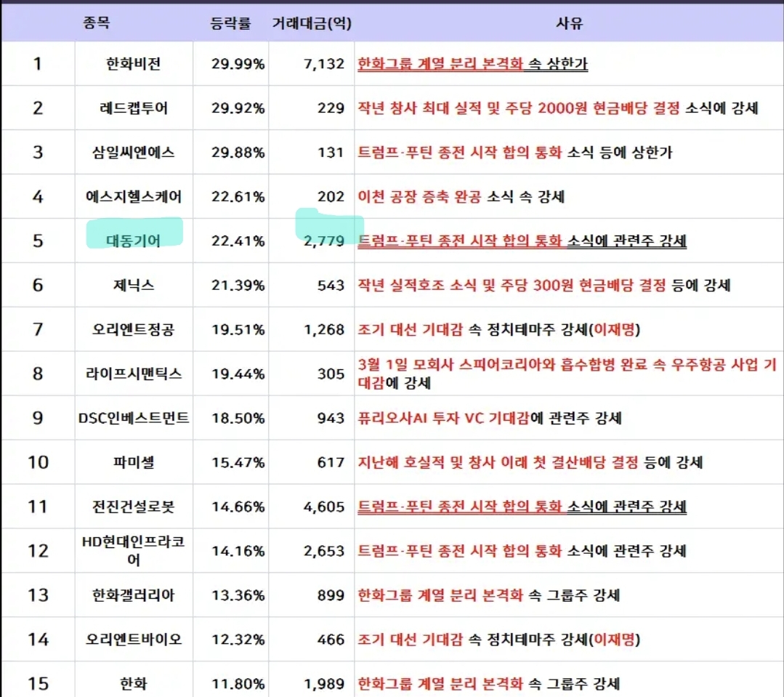Click the 19.44% change rate value

click(x=238, y=374)
